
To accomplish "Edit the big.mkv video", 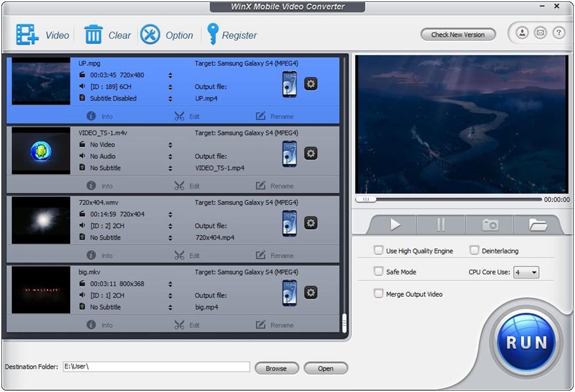I will pyautogui.click(x=187, y=325).
